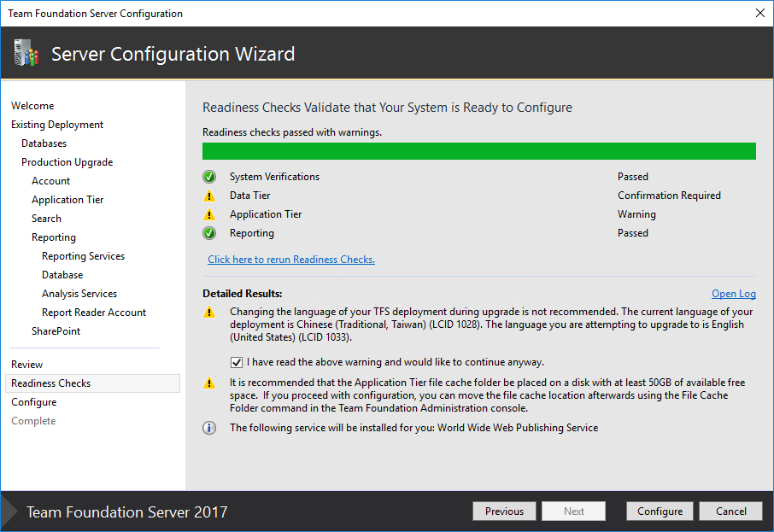Image resolution: width=774 pixels, height=532 pixels.
Task: Click the Previous button
Action: pos(504,512)
